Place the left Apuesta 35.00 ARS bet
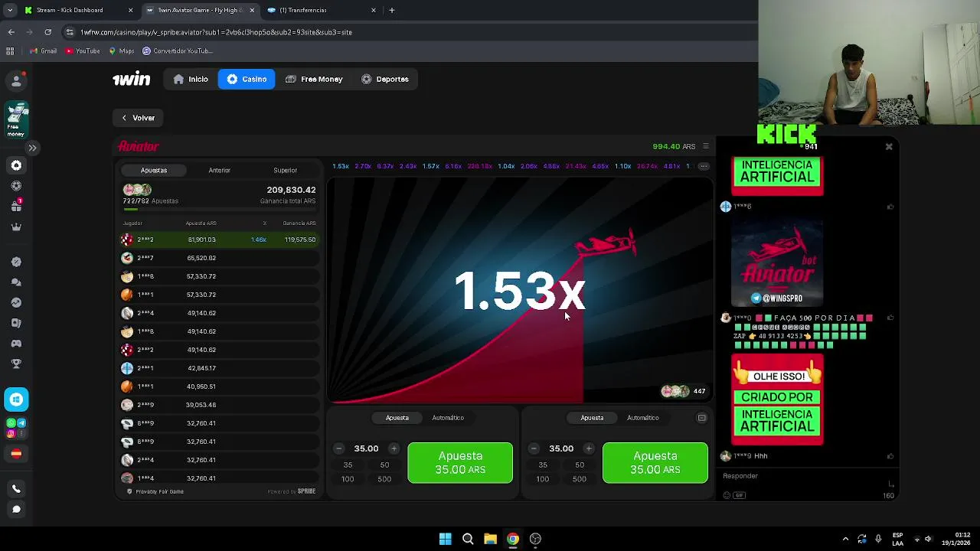Image resolution: width=980 pixels, height=551 pixels. click(x=460, y=463)
